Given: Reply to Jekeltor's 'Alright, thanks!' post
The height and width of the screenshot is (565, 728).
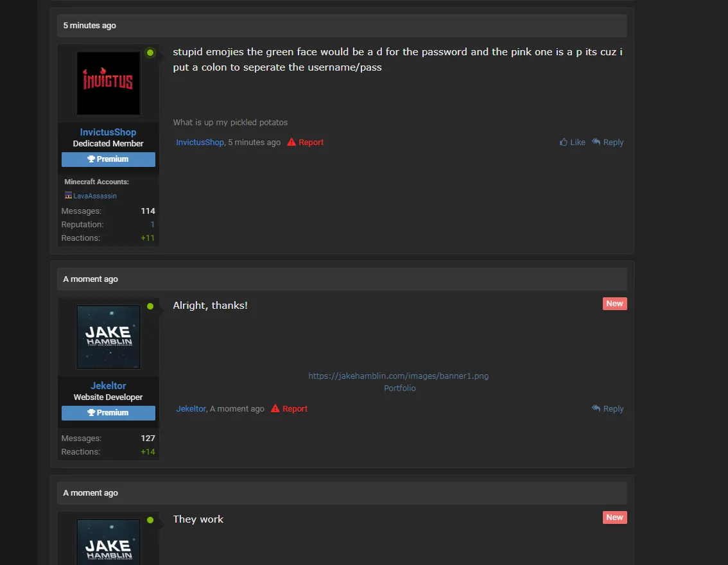Looking at the screenshot, I should pos(608,409).
